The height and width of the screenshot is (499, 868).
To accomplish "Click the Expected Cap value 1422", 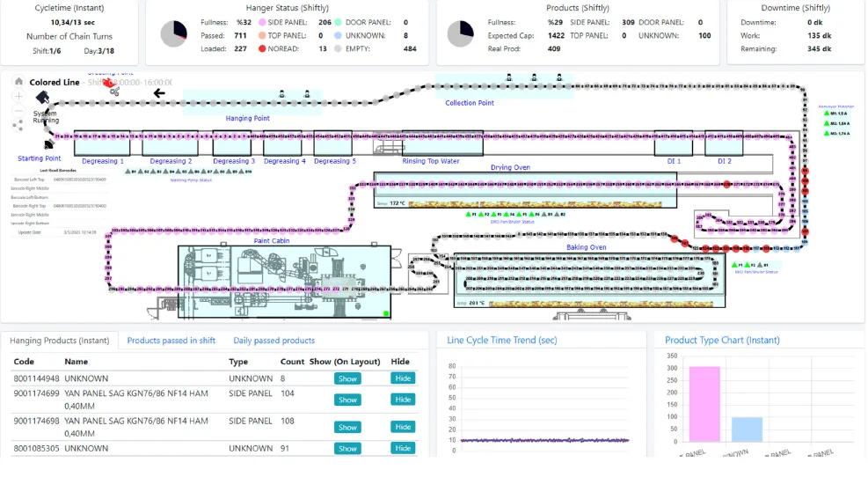I will (x=556, y=35).
